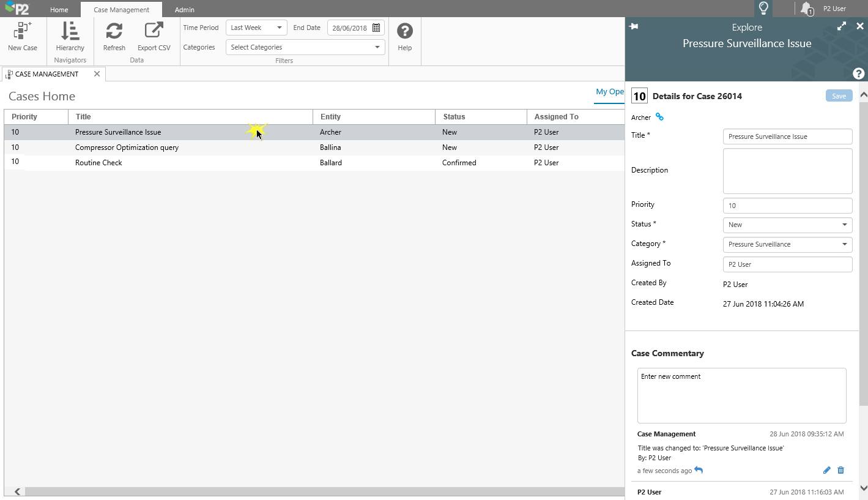This screenshot has height=500, width=868.
Task: Reply to the title change comment
Action: pyautogui.click(x=699, y=470)
